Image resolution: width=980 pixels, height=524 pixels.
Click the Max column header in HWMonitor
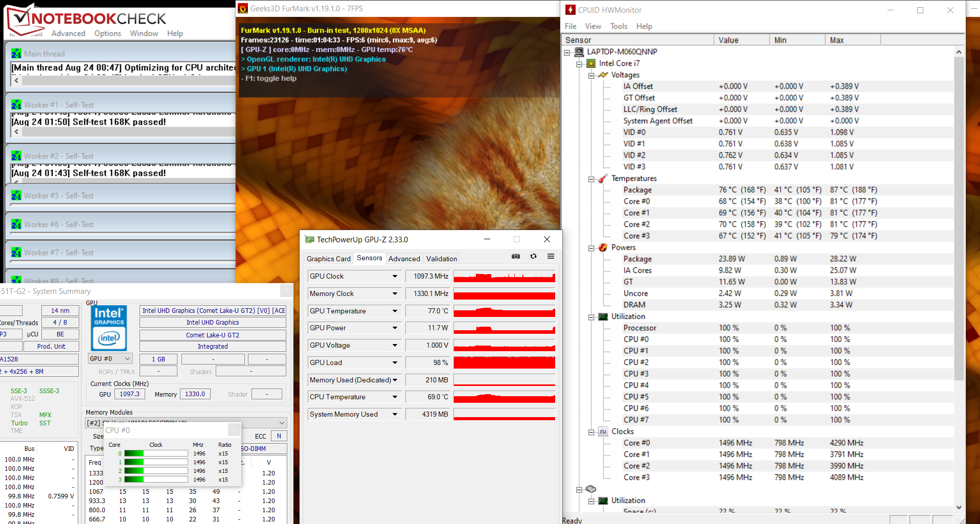[x=853, y=40]
